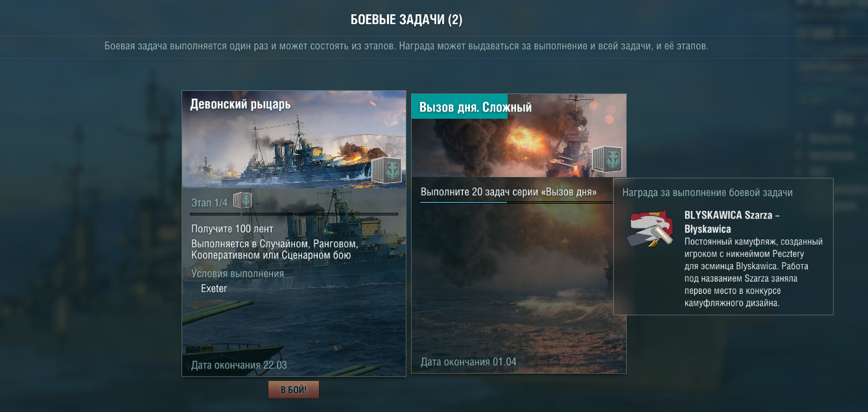The image size is (868, 412).
Task: Open the Вызов дня burning ship artwork
Action: pos(519,136)
